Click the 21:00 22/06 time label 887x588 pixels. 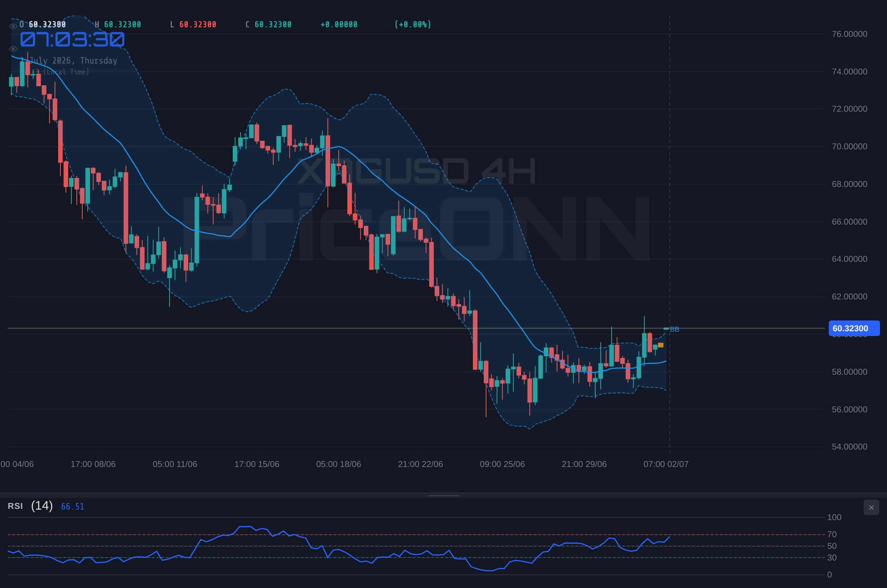click(421, 464)
